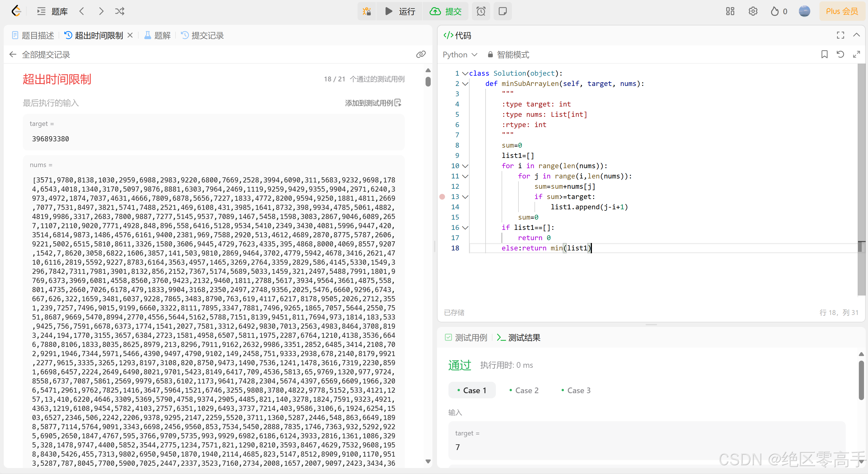Open settings gear icon

(x=753, y=11)
